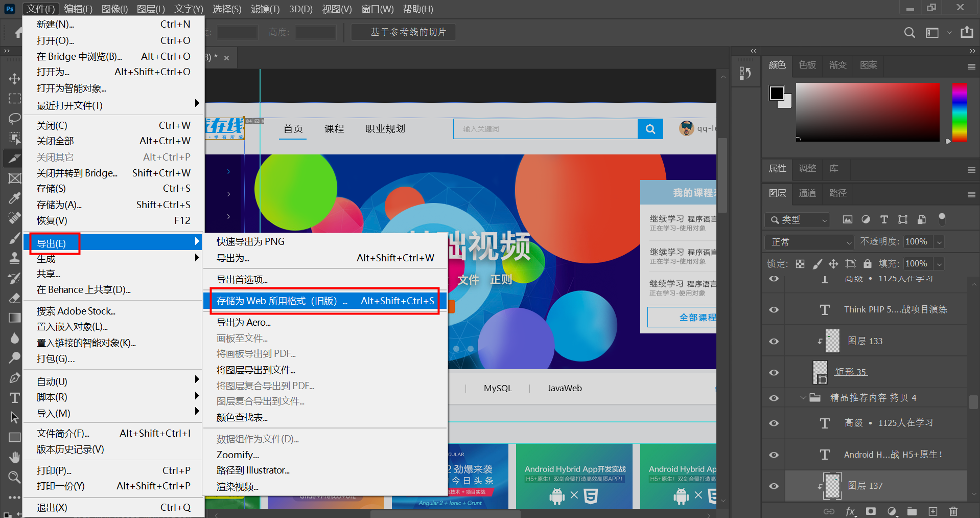The image size is (980, 518).
Task: Select the Horizontal Type tool
Action: coord(14,397)
